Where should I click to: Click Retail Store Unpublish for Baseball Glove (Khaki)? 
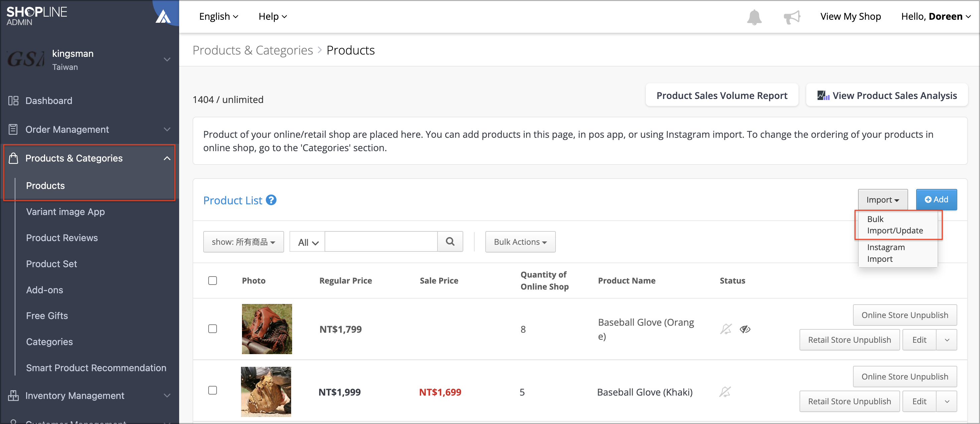click(850, 401)
